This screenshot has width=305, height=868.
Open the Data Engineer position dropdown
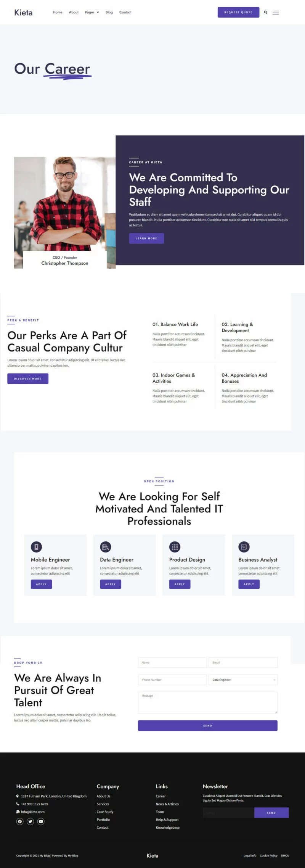click(243, 680)
